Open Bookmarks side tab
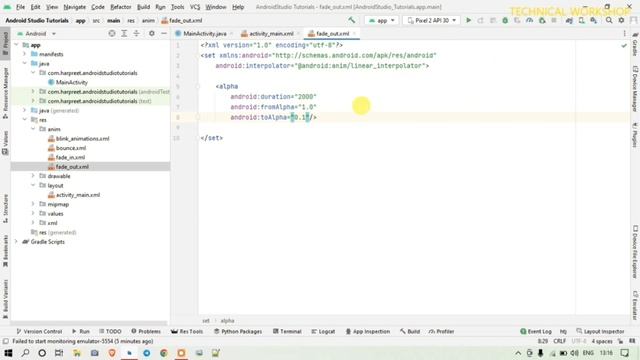This screenshot has width=640, height=360. tap(5, 251)
